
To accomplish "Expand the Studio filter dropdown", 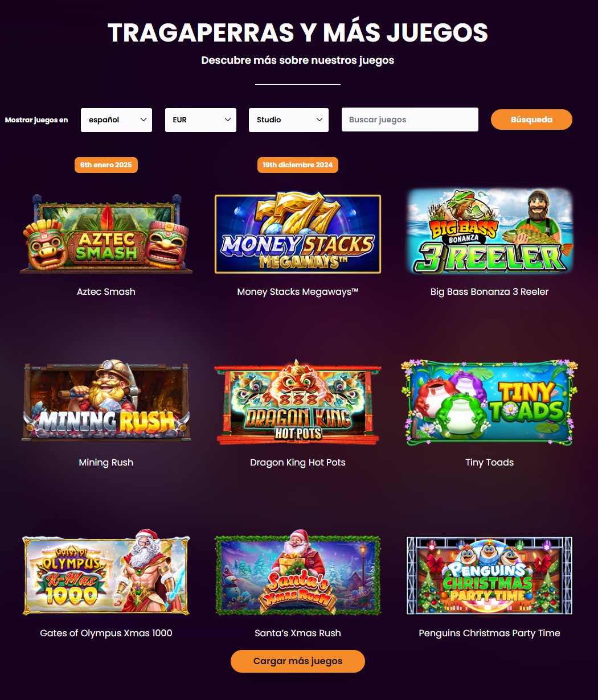I will [289, 120].
